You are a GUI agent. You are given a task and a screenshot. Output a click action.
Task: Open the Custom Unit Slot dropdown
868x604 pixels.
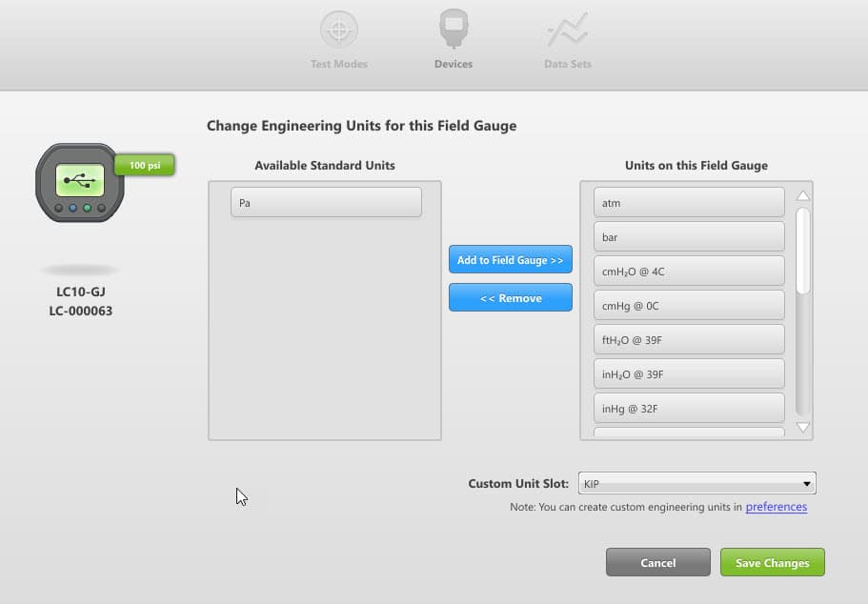696,482
